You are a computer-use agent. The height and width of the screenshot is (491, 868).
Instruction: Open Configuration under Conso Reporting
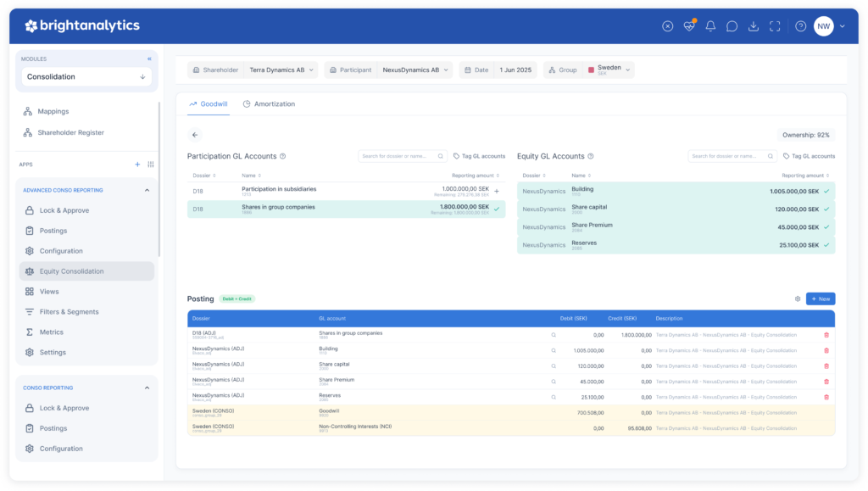[x=61, y=449]
